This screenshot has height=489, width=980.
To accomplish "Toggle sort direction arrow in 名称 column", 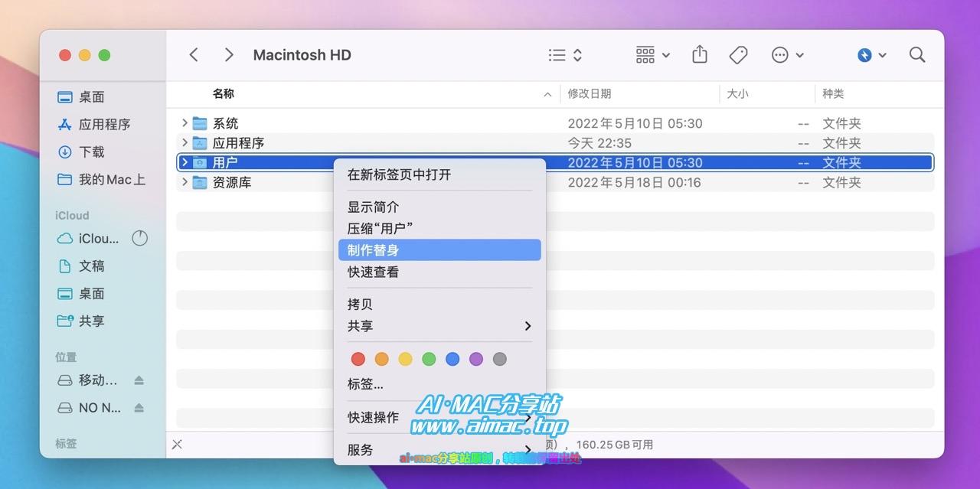I will [547, 95].
